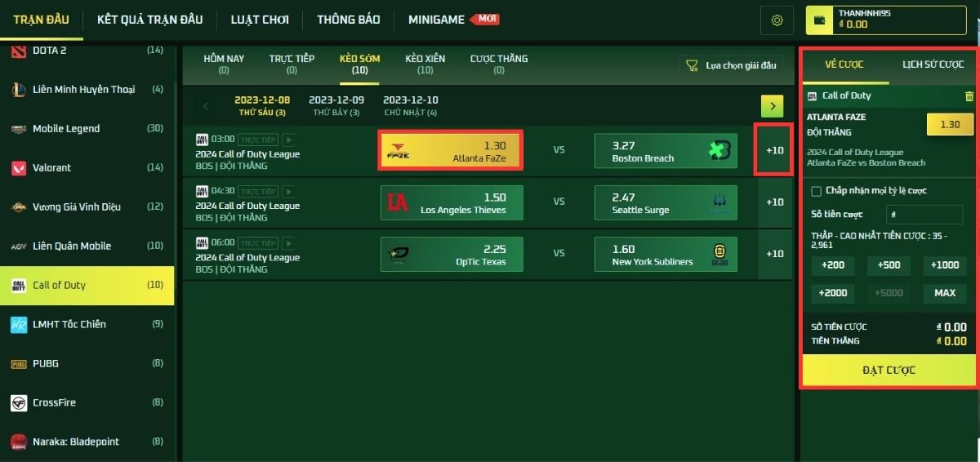Screen dimensions: 980x462
Task: Select Vương Giả Vinh Diệu icon
Action: point(19,207)
